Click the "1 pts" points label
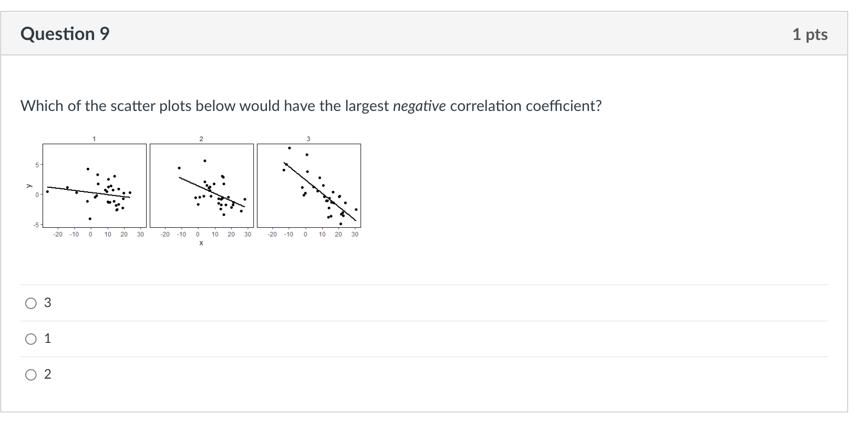Screen dimensions: 868x427 pyautogui.click(x=810, y=34)
